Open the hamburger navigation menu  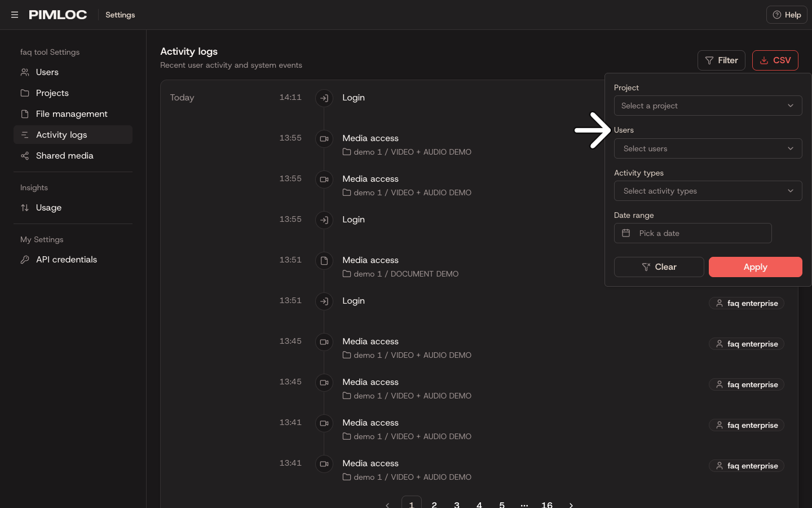tap(15, 15)
